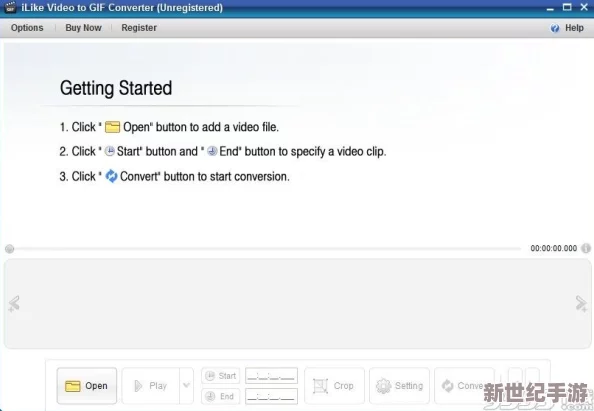
Task: Set clip beginning with Start button
Action: (220, 376)
